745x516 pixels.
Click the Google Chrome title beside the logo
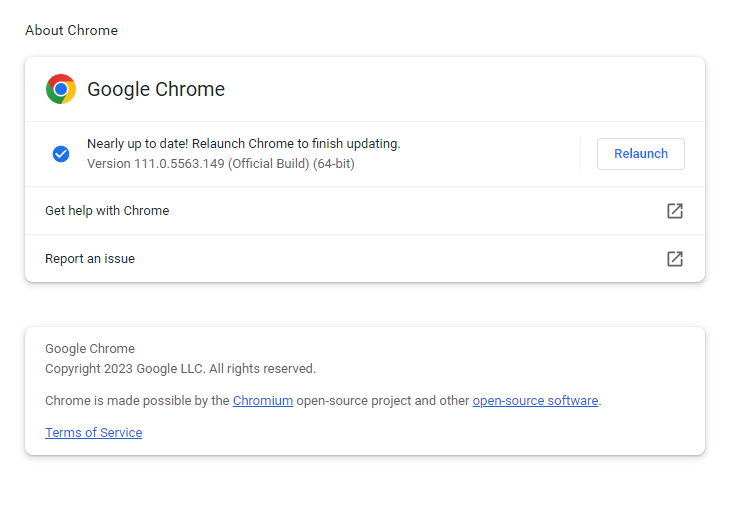156,89
